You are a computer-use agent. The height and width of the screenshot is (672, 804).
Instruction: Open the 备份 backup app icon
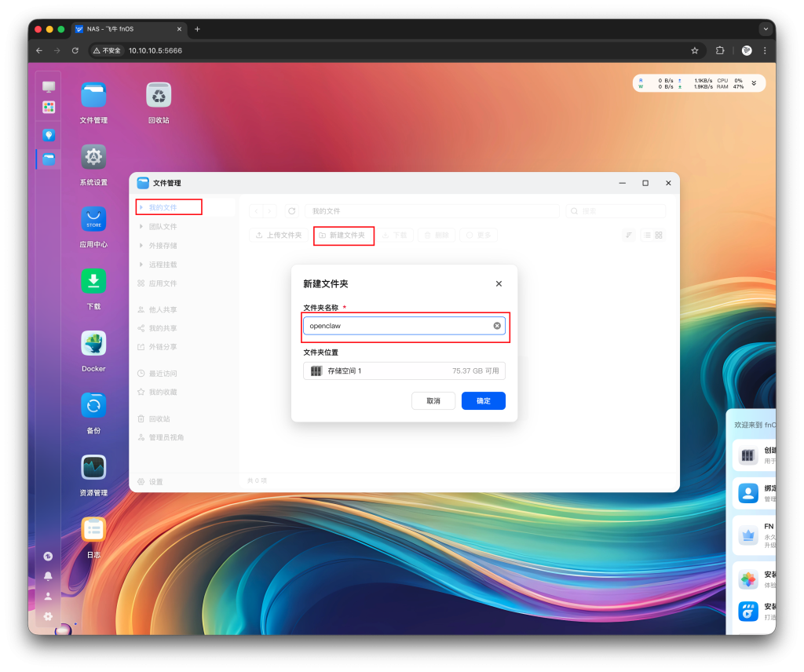[93, 406]
